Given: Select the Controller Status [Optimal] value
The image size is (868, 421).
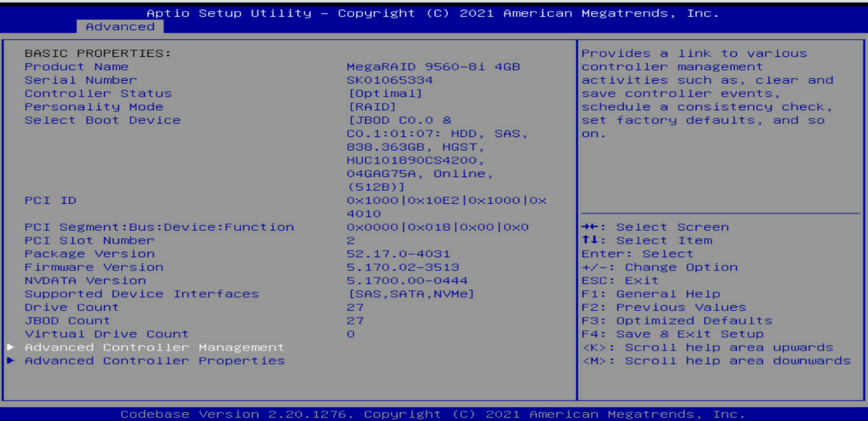Looking at the screenshot, I should (385, 94).
